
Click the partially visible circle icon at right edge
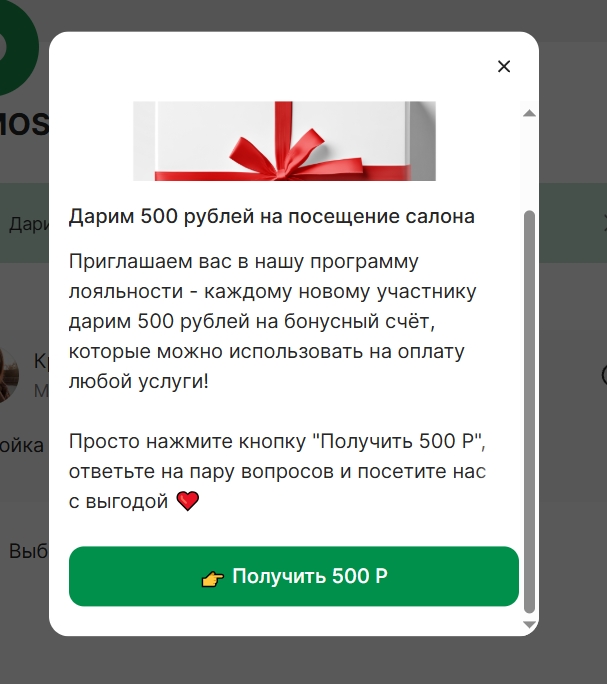(x=604, y=375)
